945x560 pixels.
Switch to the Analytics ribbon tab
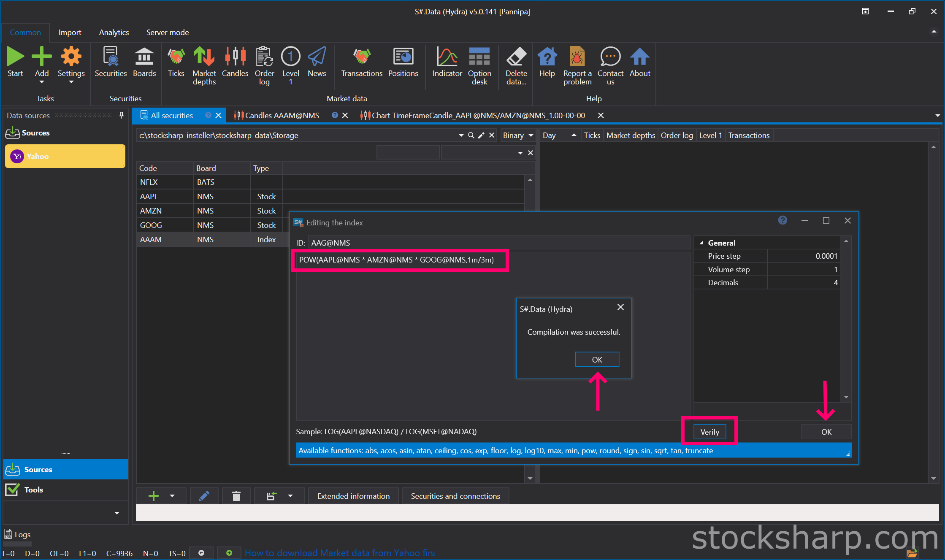point(114,32)
